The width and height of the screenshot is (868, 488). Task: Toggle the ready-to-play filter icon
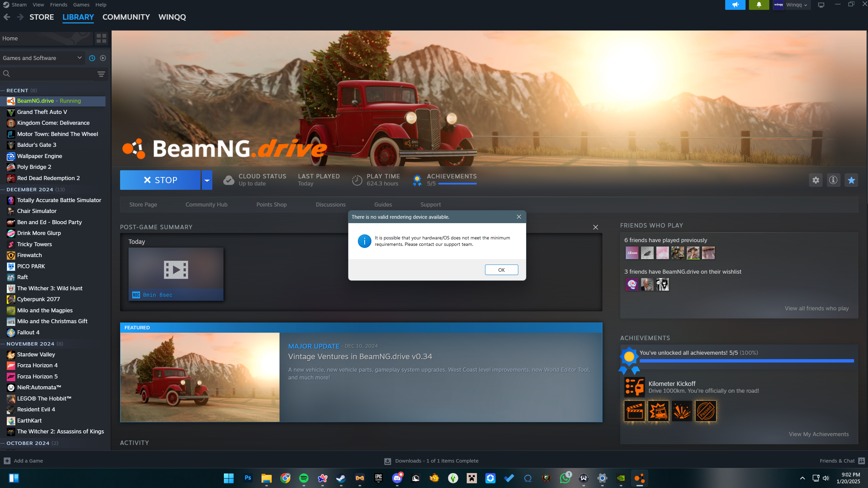103,58
